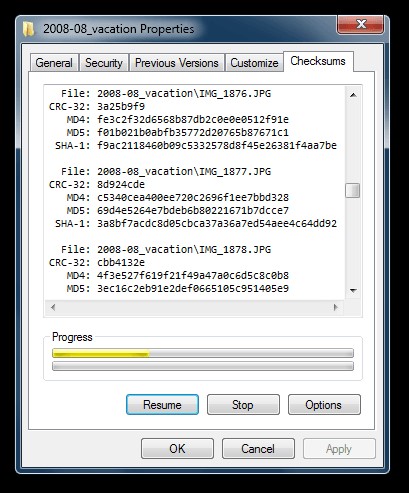Click the horizontal scrollbar right arrow

click(x=336, y=307)
